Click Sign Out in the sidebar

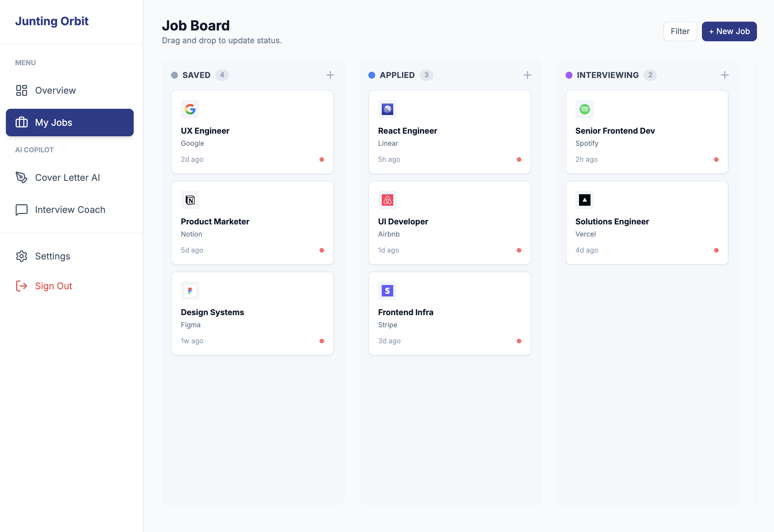pos(53,286)
